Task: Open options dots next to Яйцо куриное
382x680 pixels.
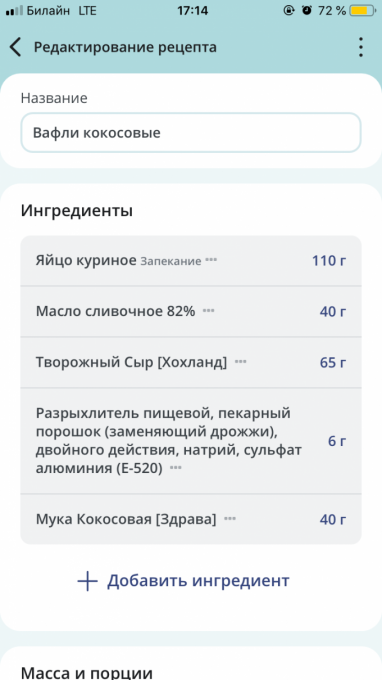Action: 211,260
